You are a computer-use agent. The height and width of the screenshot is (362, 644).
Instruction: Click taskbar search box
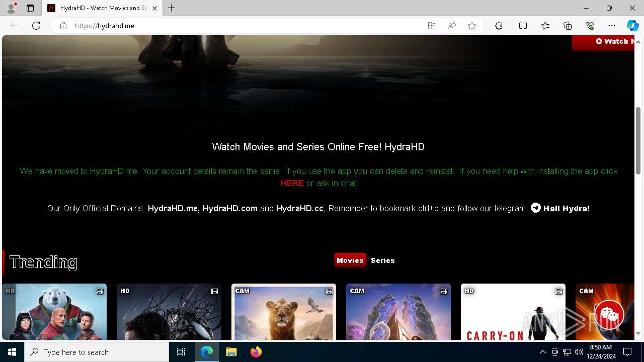(x=97, y=352)
